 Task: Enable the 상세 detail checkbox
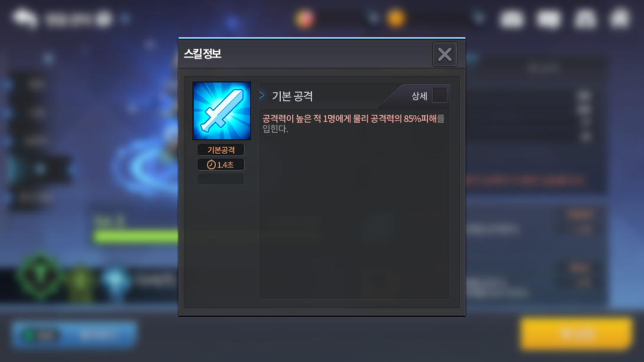(440, 95)
